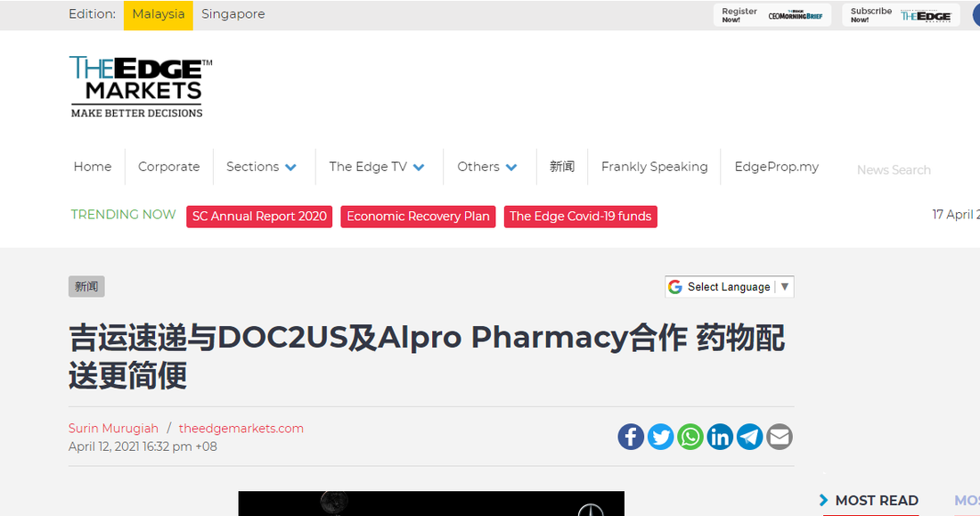
Task: Click Register Now CEO Morning Brief banner
Action: (772, 15)
